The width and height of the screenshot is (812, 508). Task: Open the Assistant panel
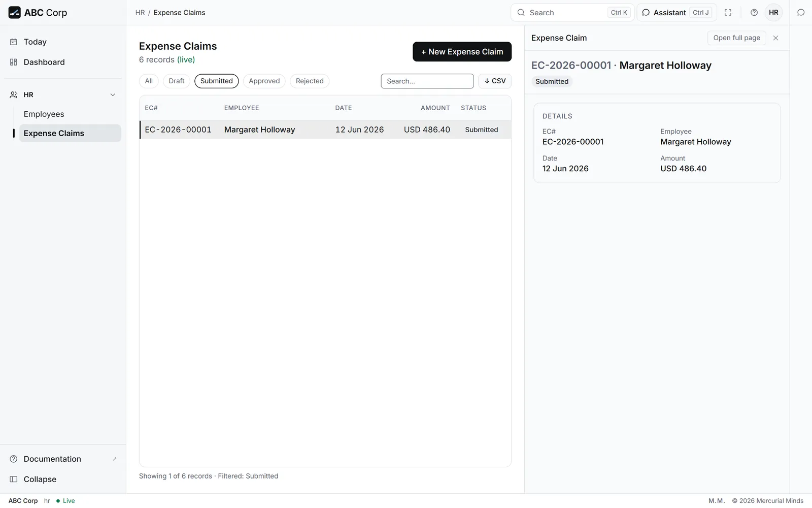tap(676, 13)
